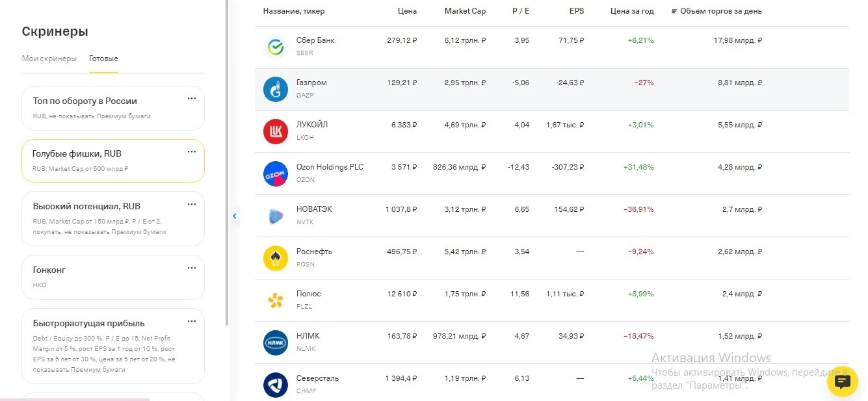Select the Polyus star logo
Image resolution: width=868 pixels, height=401 pixels.
(x=276, y=300)
